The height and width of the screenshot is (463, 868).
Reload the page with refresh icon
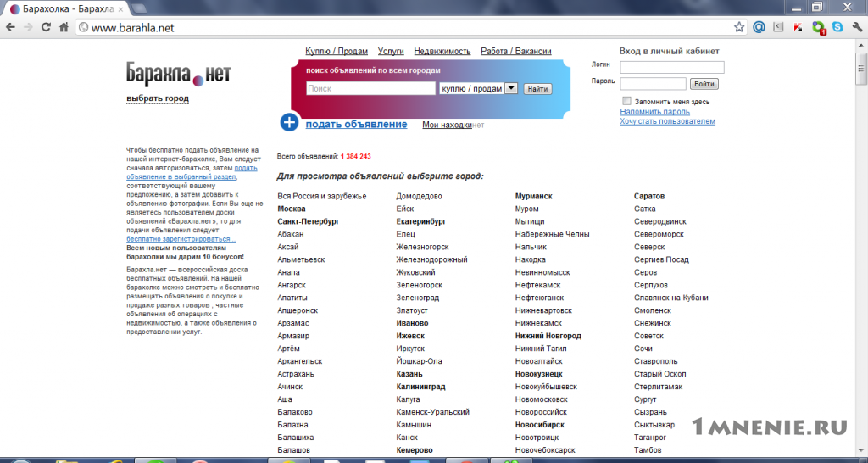(47, 27)
